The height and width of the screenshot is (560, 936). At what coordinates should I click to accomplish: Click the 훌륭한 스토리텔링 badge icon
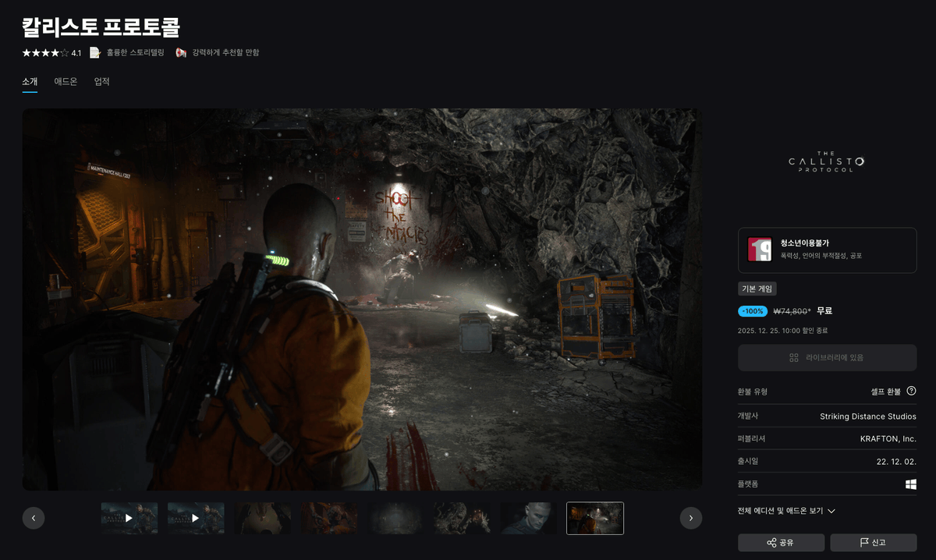click(x=95, y=52)
